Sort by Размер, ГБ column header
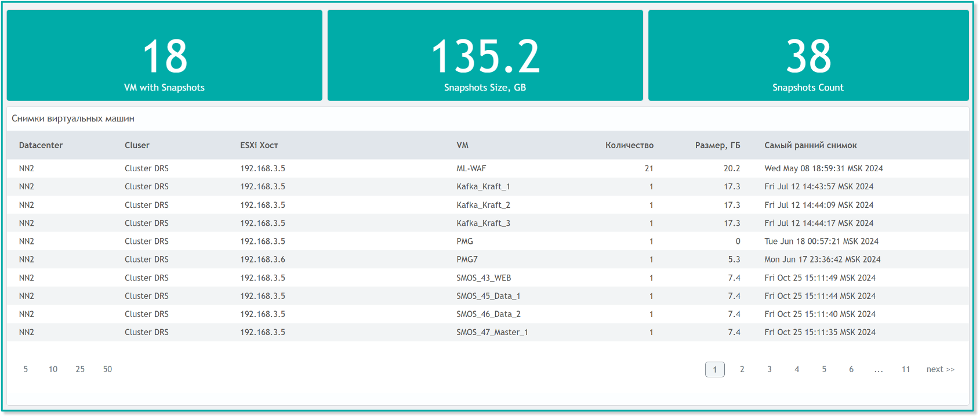 coord(717,145)
